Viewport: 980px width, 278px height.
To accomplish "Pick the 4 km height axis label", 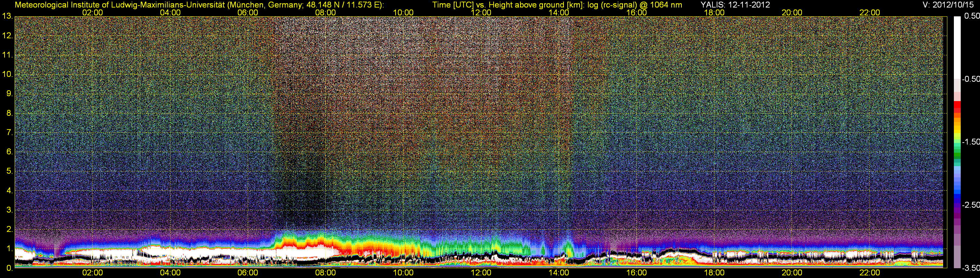I will point(9,190).
